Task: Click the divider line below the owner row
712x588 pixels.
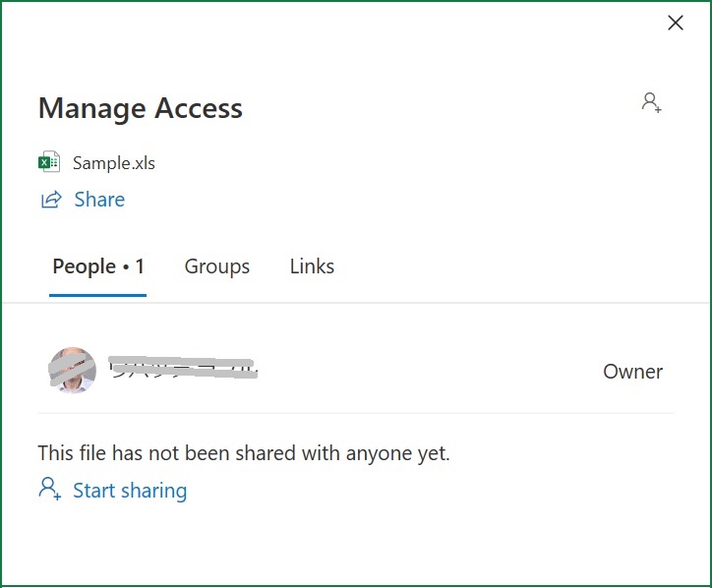Action: pyautogui.click(x=356, y=413)
